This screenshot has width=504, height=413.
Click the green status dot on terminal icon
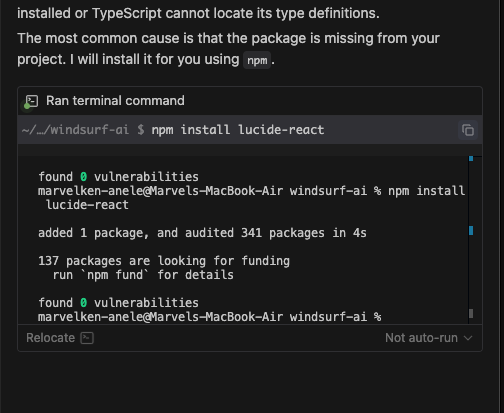point(27,106)
